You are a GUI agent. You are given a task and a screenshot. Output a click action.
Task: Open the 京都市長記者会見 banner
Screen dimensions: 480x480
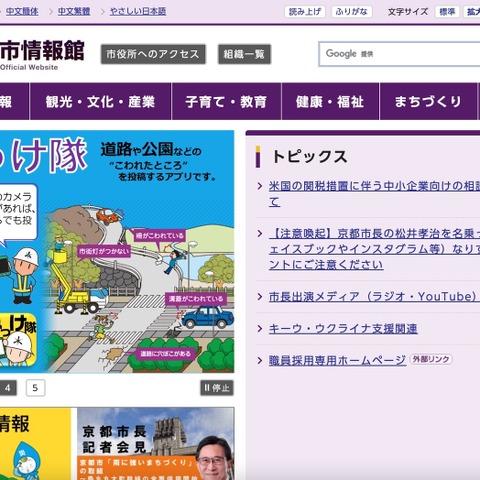[156, 444]
